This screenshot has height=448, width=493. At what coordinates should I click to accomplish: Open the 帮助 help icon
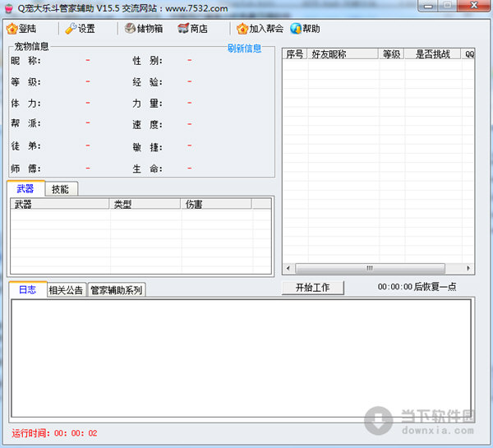coord(296,29)
